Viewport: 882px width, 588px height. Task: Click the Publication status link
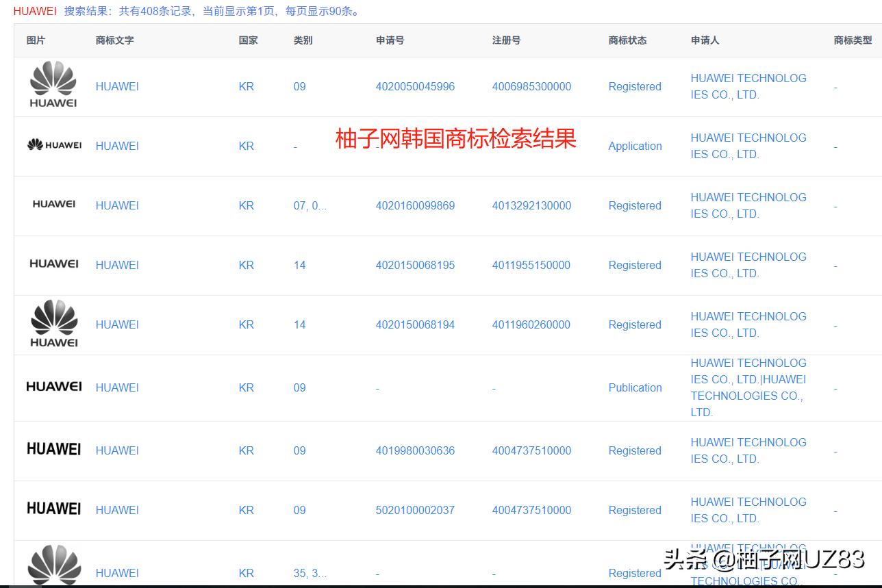[x=635, y=388]
